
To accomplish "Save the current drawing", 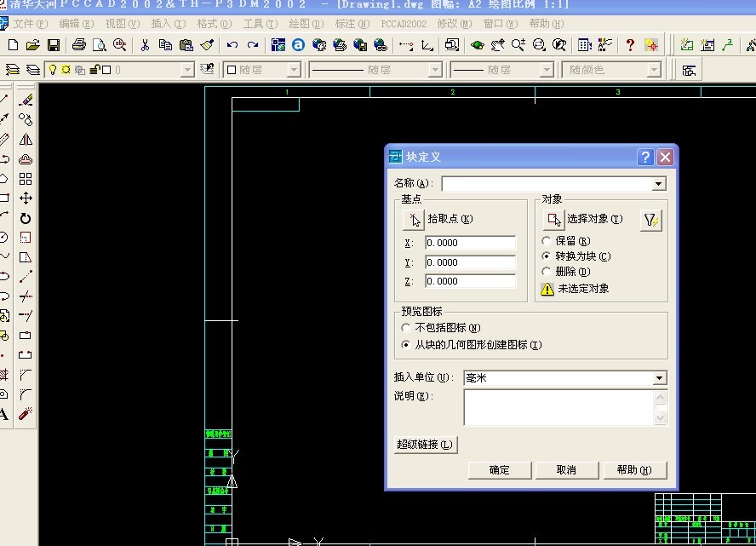I will click(53, 45).
